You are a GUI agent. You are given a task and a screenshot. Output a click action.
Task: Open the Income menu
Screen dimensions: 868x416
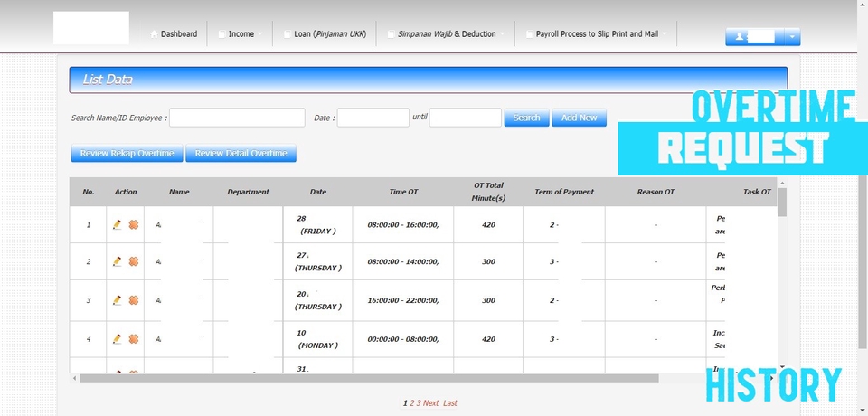pos(241,33)
